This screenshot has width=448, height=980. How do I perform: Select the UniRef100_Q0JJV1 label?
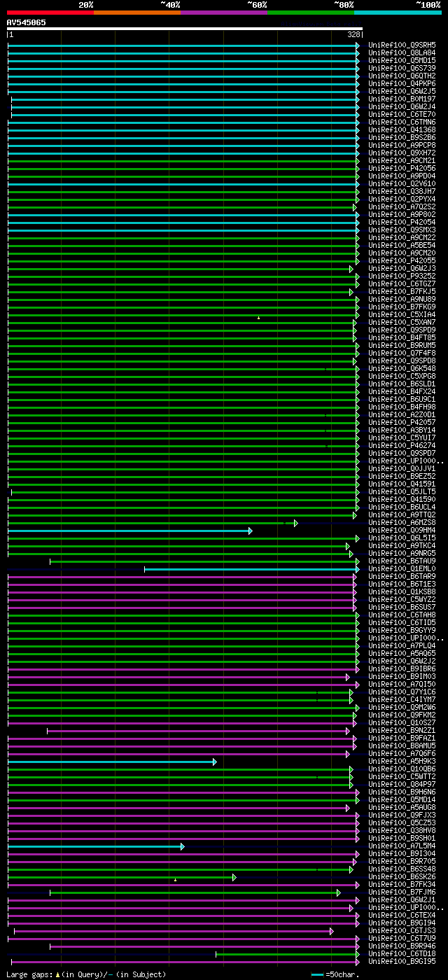tap(402, 468)
